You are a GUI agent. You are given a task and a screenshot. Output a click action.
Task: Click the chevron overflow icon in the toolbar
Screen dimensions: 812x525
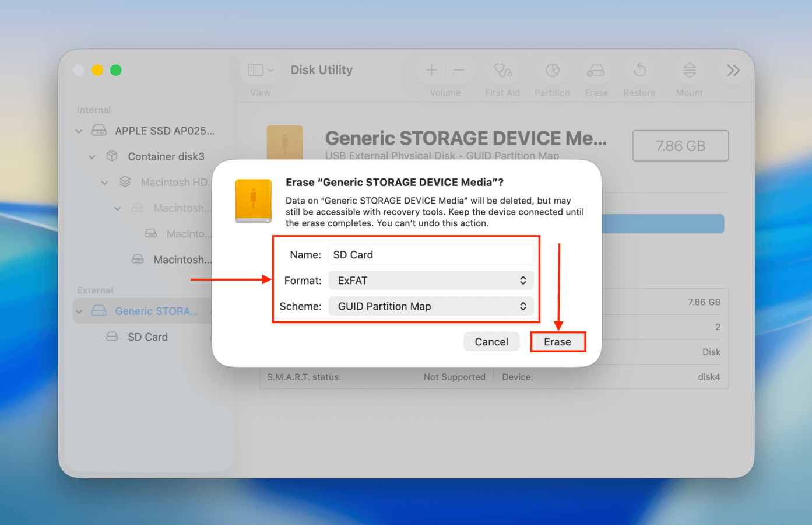pyautogui.click(x=733, y=70)
